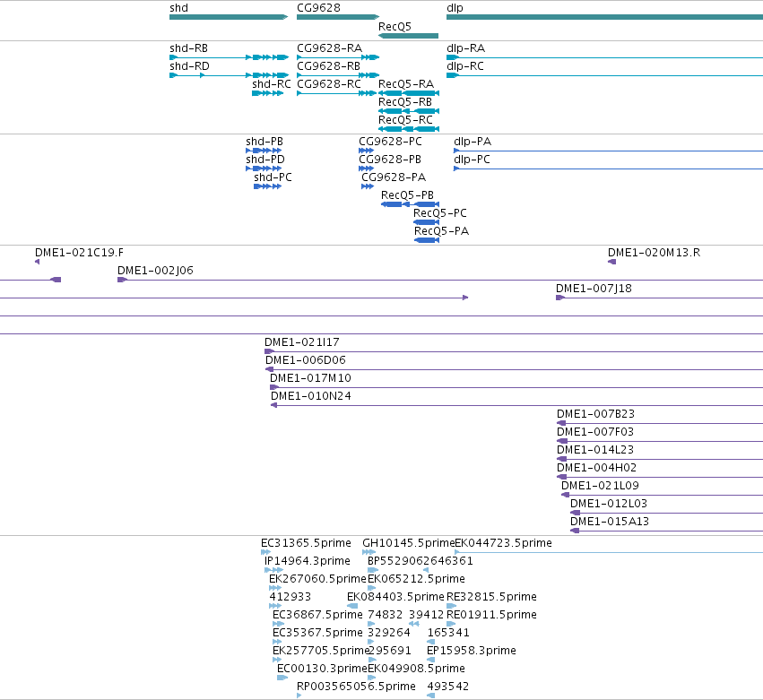763x700 pixels.
Task: Click the GH10145.5prime EST label
Action: tap(408, 543)
